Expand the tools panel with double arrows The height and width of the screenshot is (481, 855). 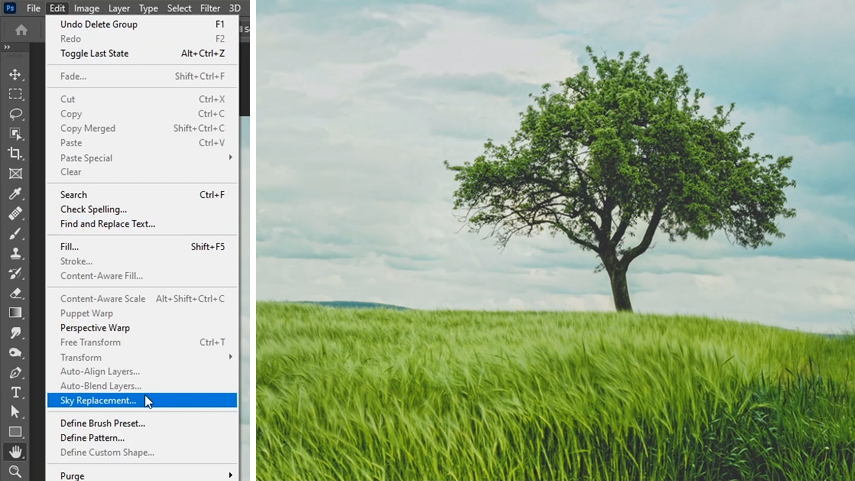pyautogui.click(x=7, y=47)
